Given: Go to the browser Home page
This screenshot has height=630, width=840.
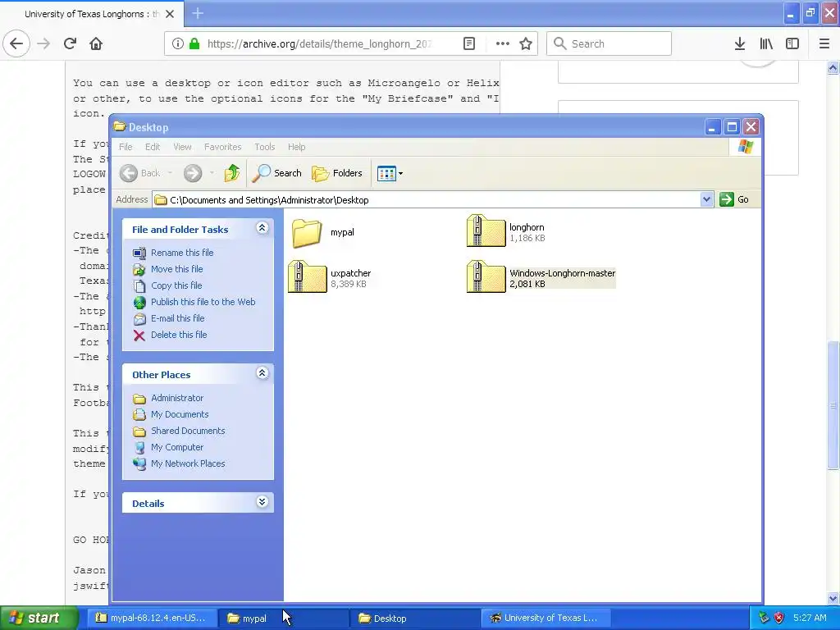Looking at the screenshot, I should point(96,43).
